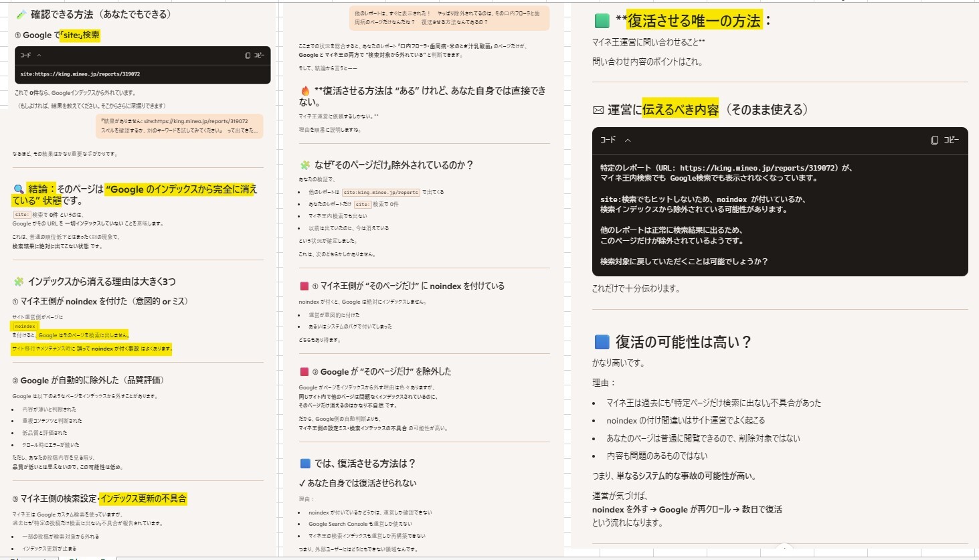Click the green square icon beside 復活させる唯一の方法
Screen dimensions: 979x560
pos(602,21)
